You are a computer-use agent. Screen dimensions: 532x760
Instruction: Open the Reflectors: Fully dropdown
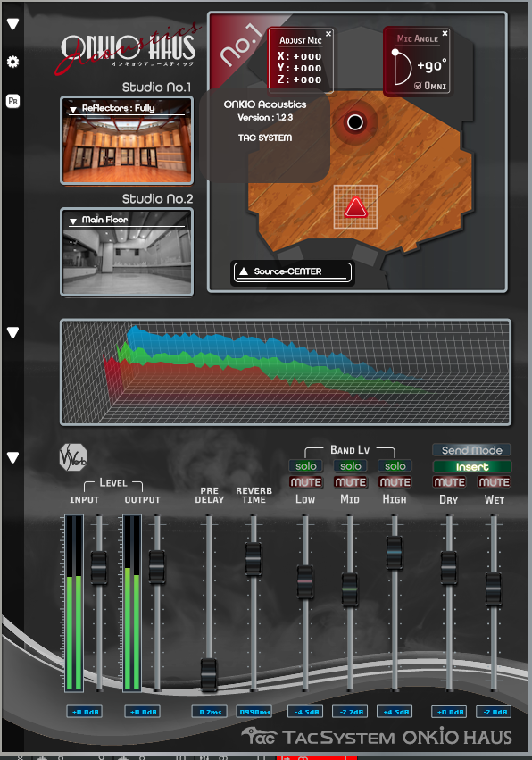(127, 108)
